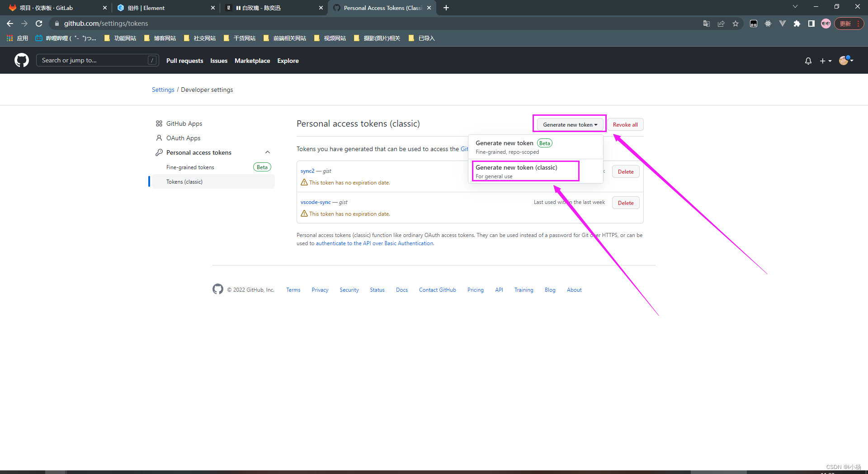Click the GitHub Octocat logo in header
Screen dimensions: 868x474
click(x=22, y=60)
